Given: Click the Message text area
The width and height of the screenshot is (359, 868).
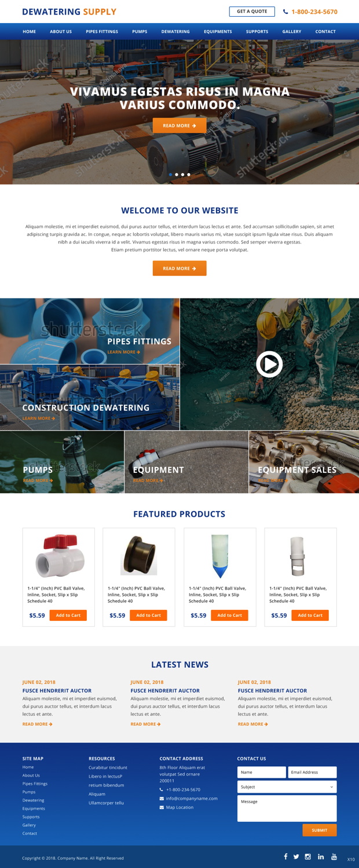Looking at the screenshot, I should pos(287,808).
